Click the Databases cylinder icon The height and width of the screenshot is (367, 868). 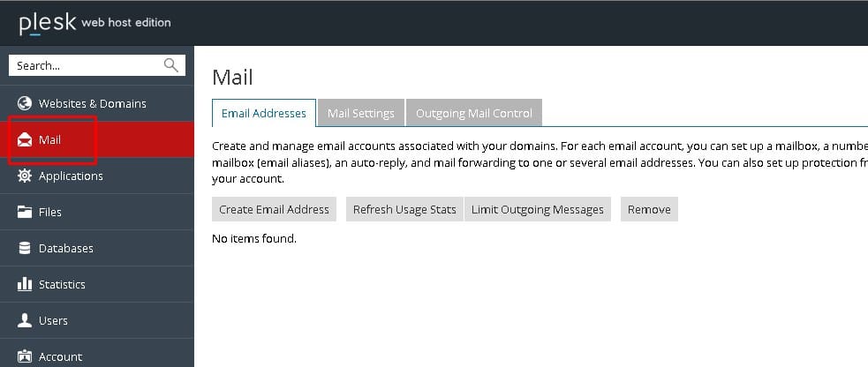point(25,248)
